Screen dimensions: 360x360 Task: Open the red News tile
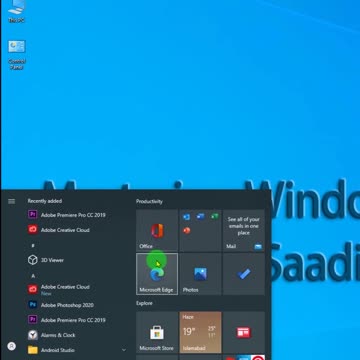244,332
